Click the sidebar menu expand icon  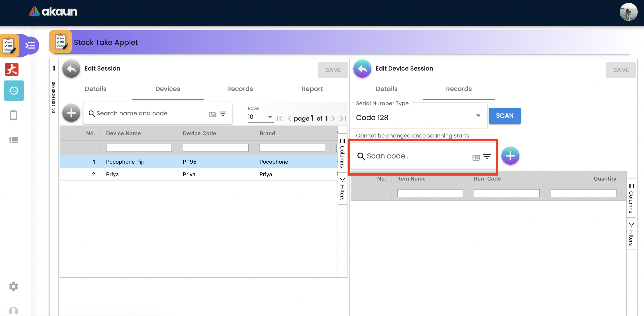pyautogui.click(x=30, y=46)
